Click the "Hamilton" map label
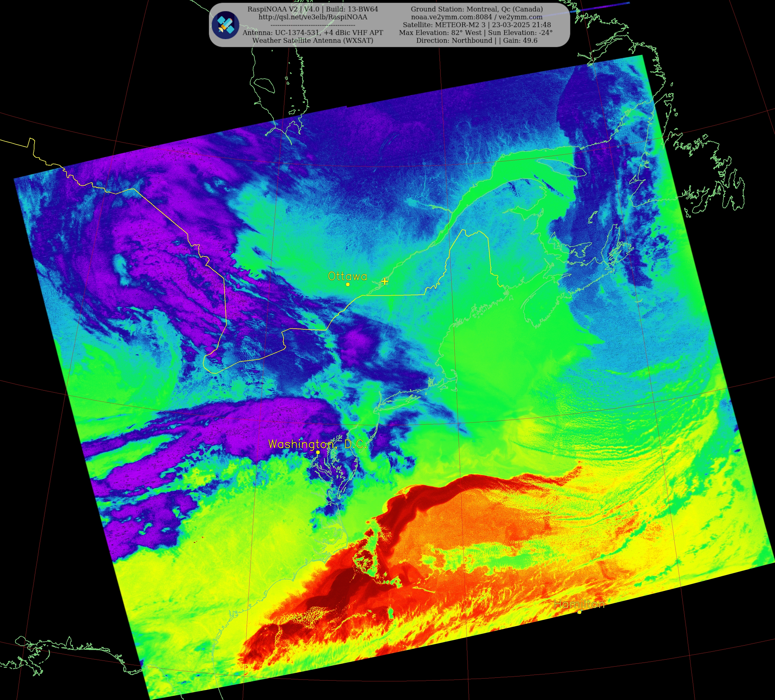The image size is (775, 700). click(x=579, y=604)
